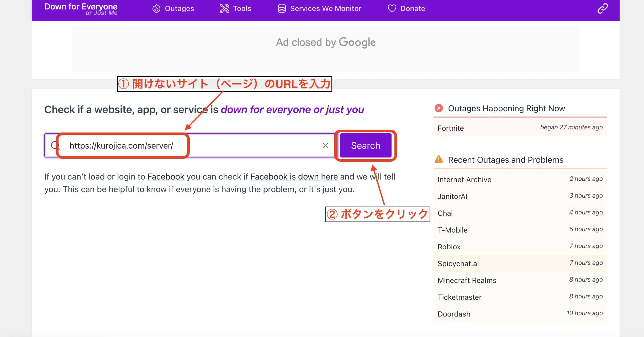
Task: Click the wrench icon beside Tools
Action: click(225, 9)
